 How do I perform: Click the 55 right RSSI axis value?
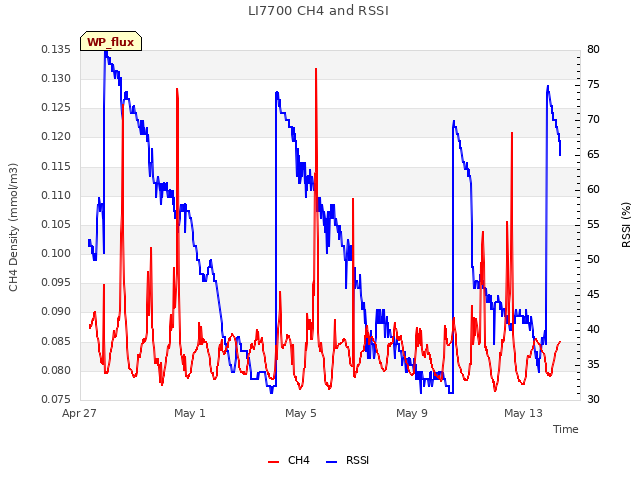(x=593, y=224)
